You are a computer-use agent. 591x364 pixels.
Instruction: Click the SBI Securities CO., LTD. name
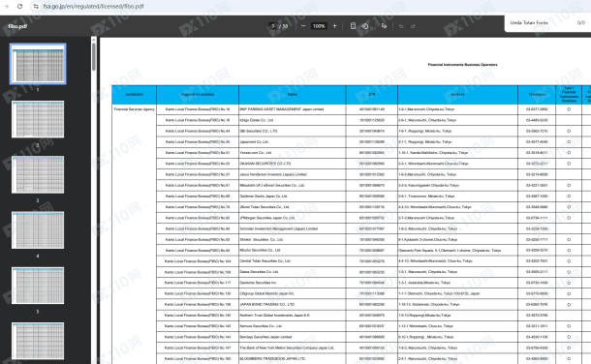click(259, 131)
